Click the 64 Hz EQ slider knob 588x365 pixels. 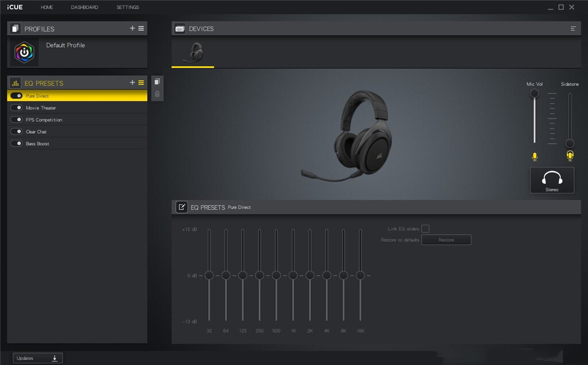[226, 275]
